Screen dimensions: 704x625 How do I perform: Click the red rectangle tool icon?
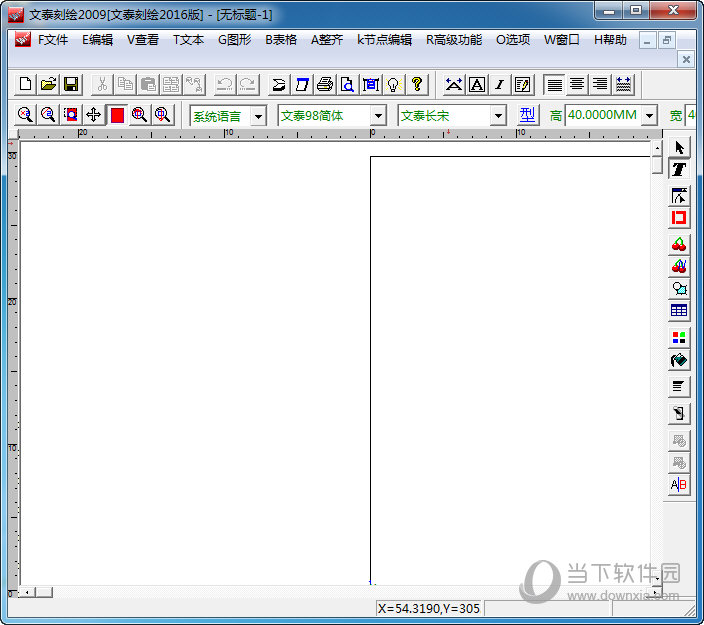coord(680,218)
